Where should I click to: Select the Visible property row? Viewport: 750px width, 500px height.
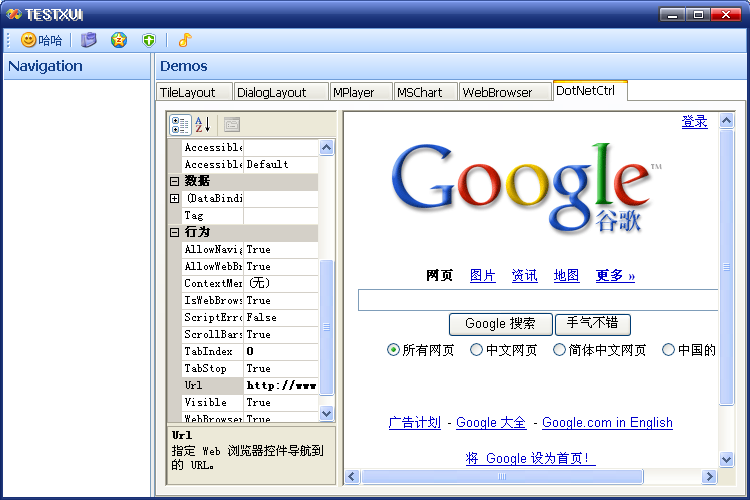point(250,402)
